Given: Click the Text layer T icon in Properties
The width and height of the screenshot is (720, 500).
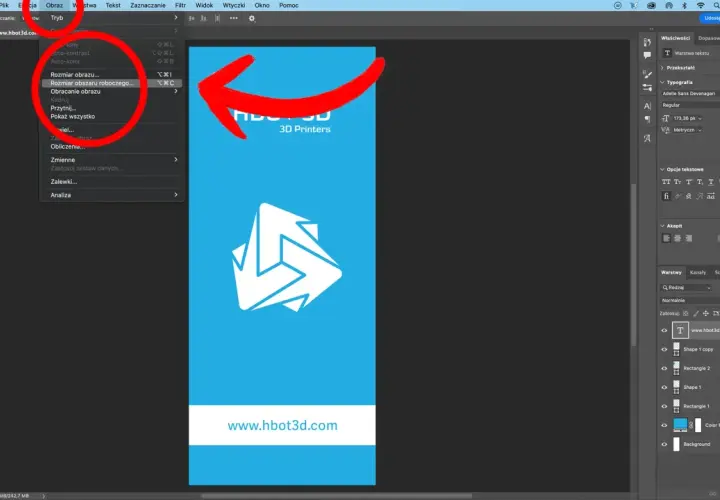Looking at the screenshot, I should click(x=667, y=53).
